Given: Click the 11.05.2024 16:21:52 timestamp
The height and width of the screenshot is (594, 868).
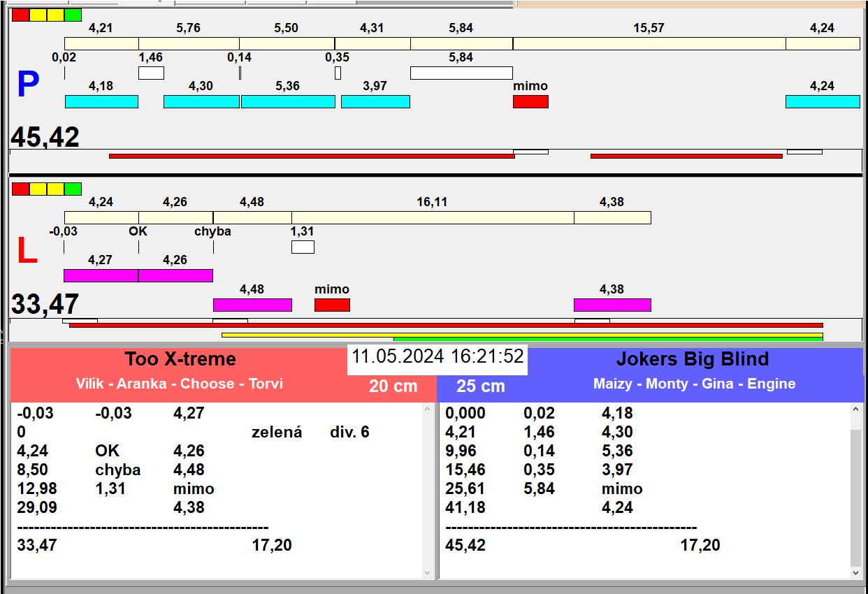Looking at the screenshot, I should (x=437, y=356).
